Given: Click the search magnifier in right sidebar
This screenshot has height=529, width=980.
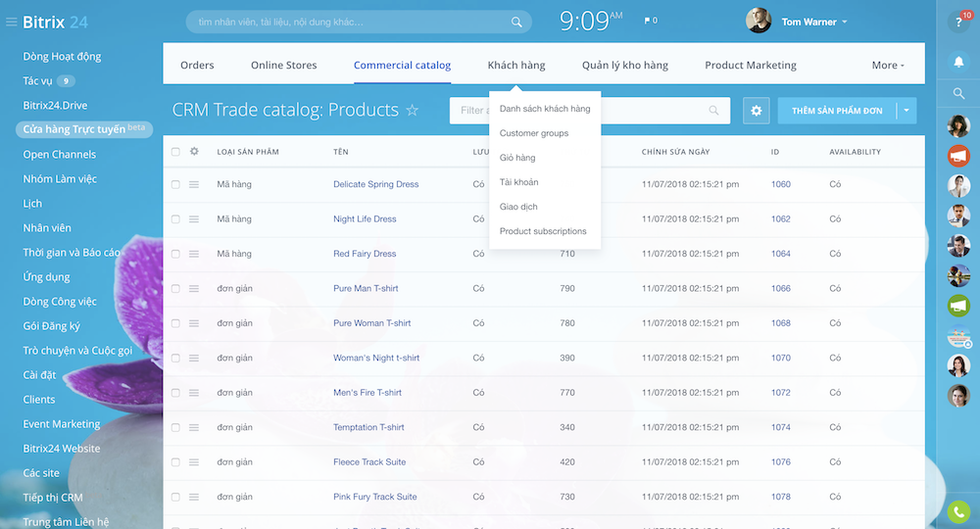Looking at the screenshot, I should [958, 94].
